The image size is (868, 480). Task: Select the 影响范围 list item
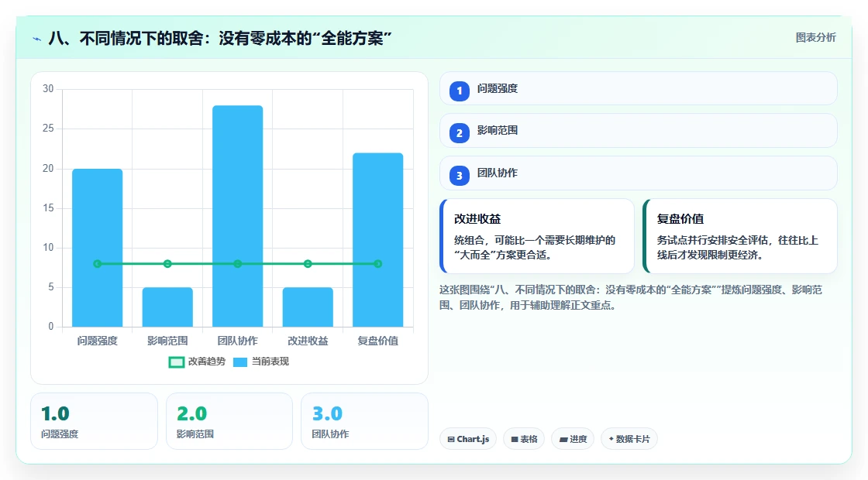pyautogui.click(x=639, y=131)
